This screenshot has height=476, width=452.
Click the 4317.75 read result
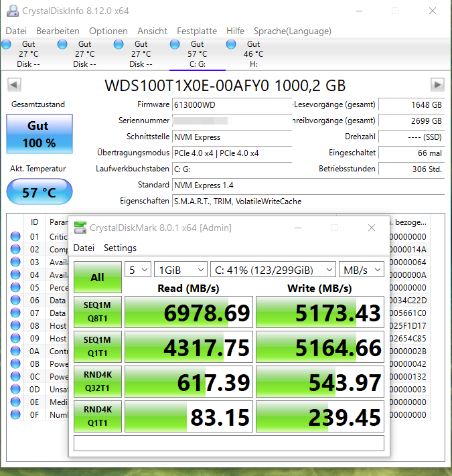click(x=189, y=347)
